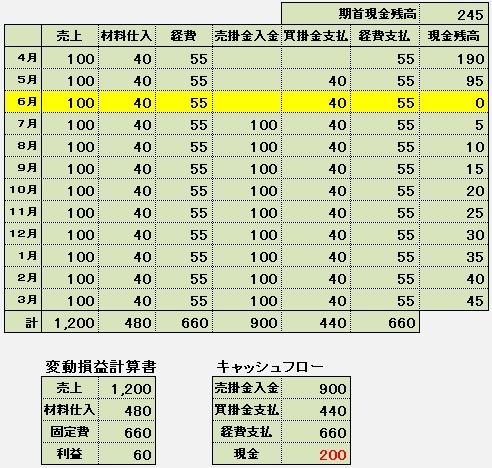Select the 売上 column header

[70, 36]
